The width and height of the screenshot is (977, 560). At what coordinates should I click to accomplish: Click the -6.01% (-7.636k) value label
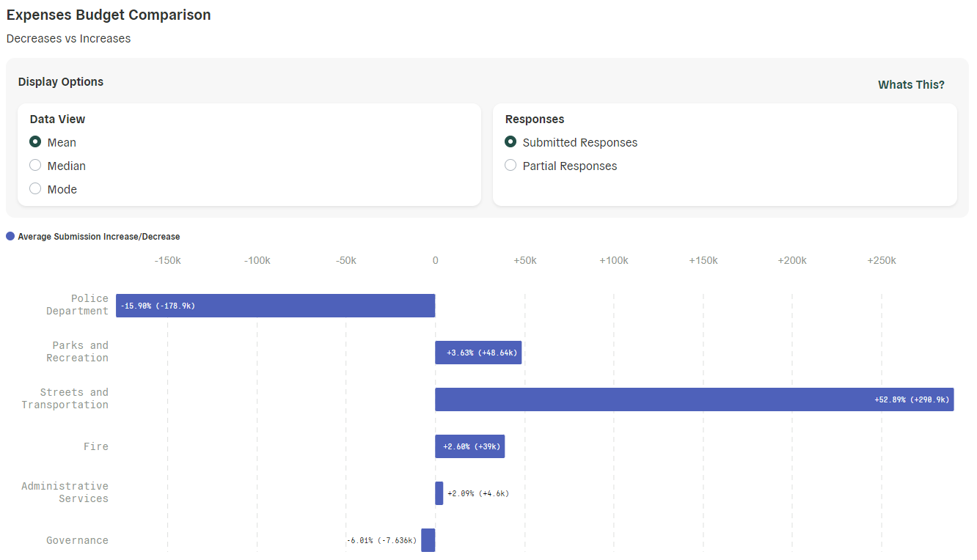(x=381, y=540)
